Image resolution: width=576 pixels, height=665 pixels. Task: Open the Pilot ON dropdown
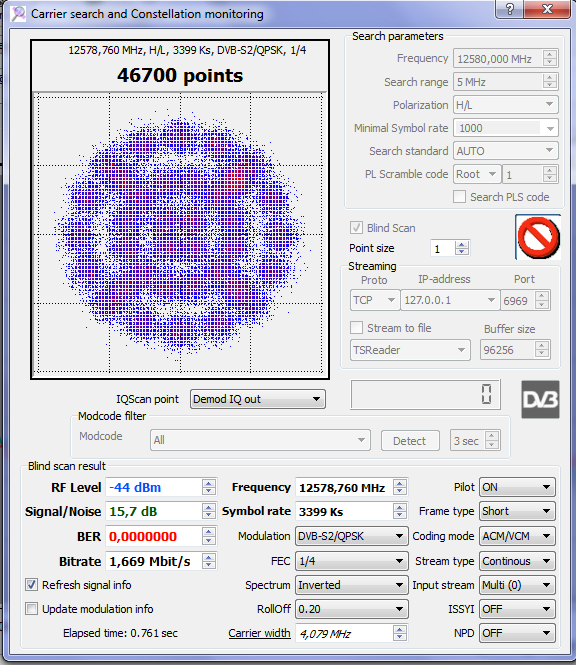[517, 487]
